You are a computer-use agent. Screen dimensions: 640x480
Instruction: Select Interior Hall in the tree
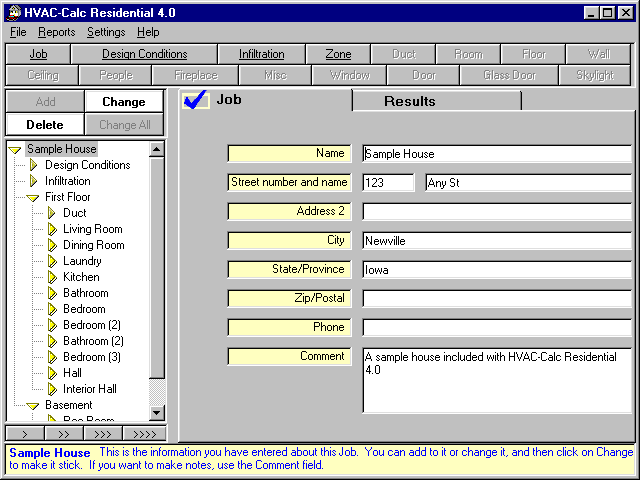(90, 389)
